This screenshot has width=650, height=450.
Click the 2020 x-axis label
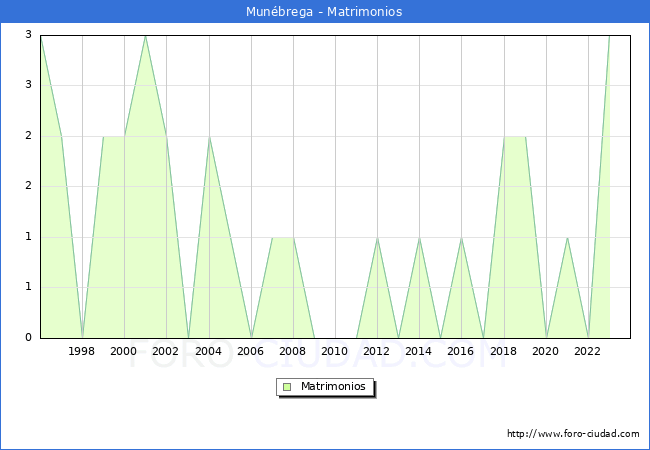pyautogui.click(x=546, y=351)
